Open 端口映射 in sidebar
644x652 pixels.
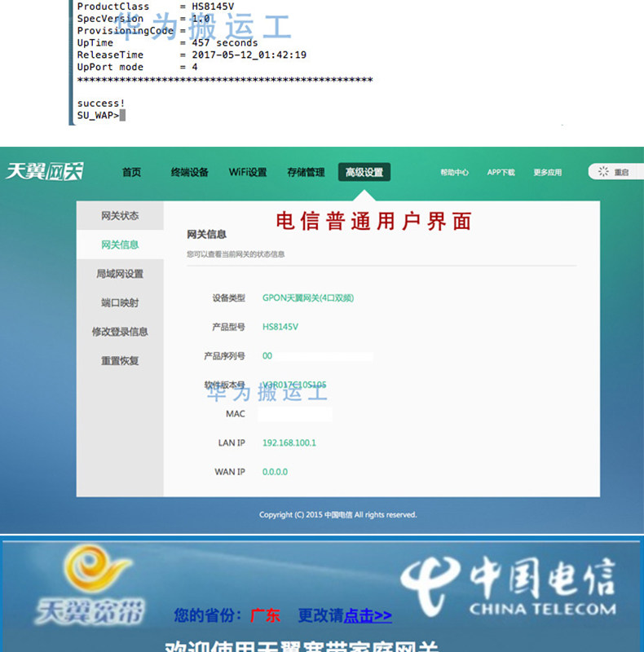pos(120,302)
